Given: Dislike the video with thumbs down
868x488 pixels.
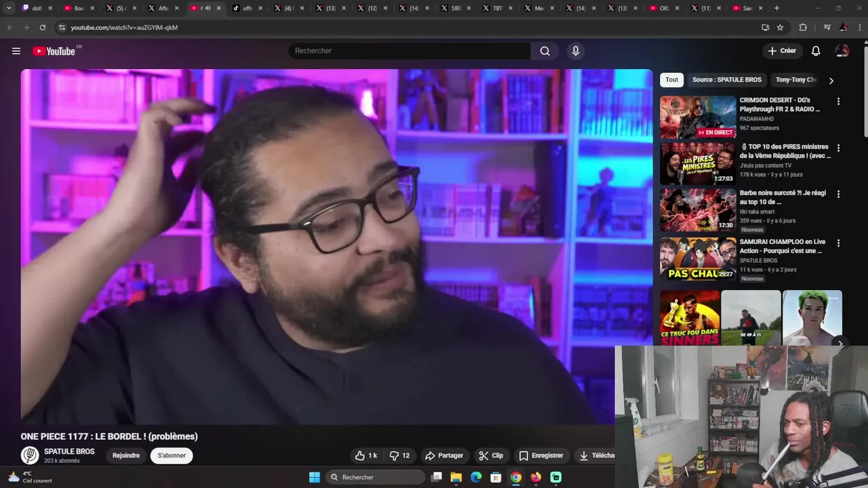Looking at the screenshot, I should point(399,455).
